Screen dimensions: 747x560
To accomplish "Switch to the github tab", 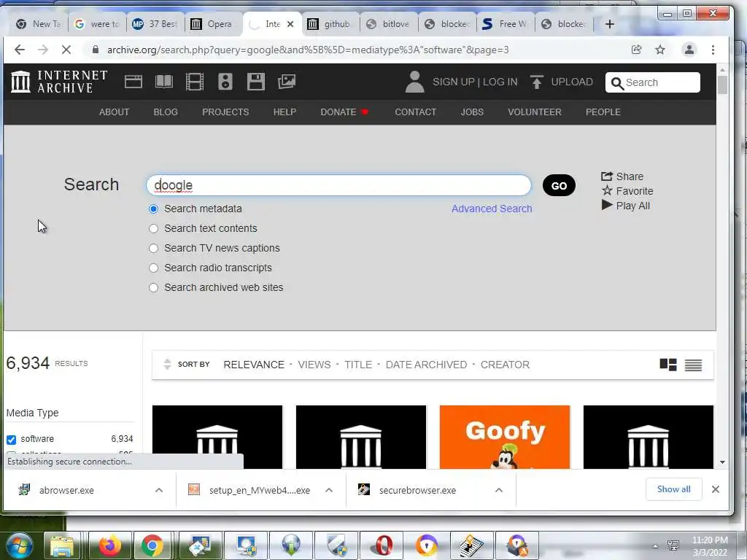I will (x=330, y=24).
